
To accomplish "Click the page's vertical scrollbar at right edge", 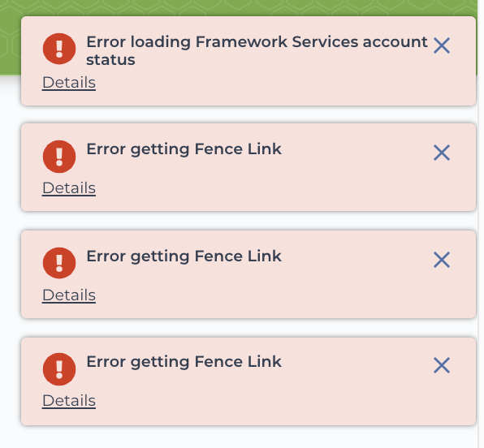I will point(481,224).
